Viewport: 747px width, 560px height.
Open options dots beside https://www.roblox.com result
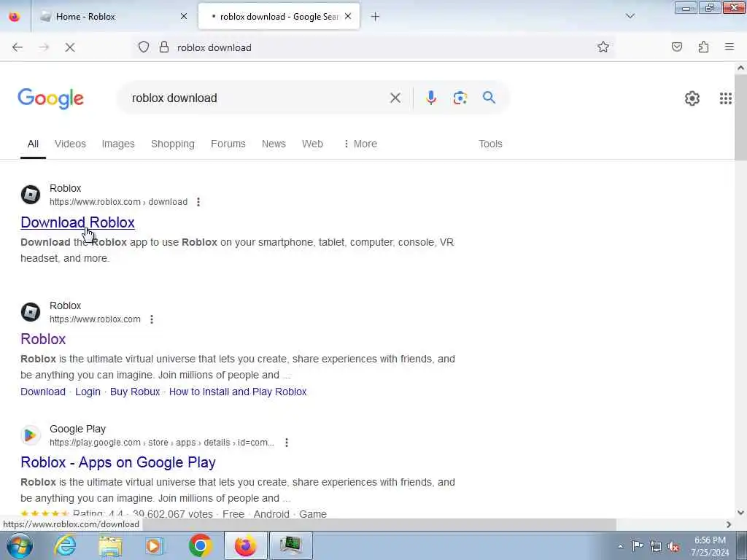pos(152,319)
